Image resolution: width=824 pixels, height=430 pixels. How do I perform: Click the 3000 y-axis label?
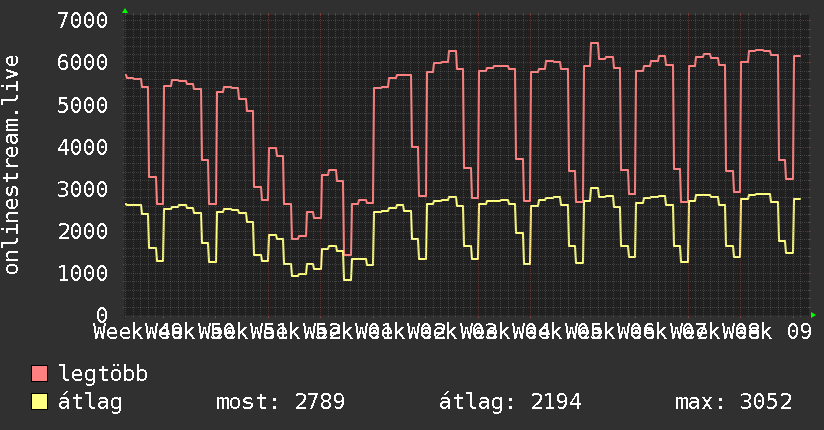point(83,189)
